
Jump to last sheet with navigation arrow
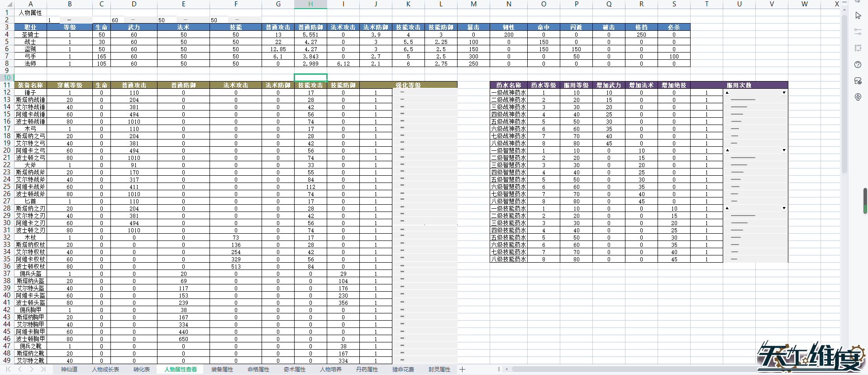click(43, 370)
